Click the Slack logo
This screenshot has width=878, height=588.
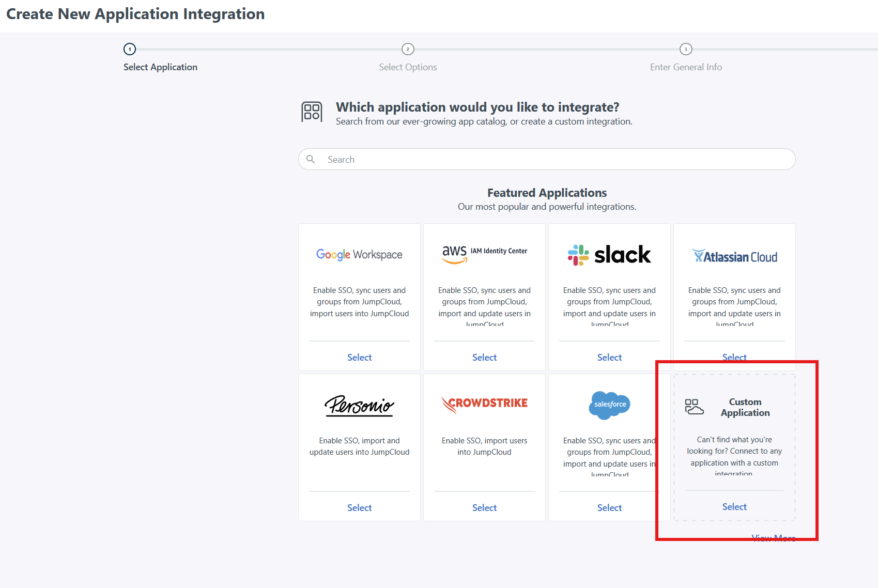609,254
